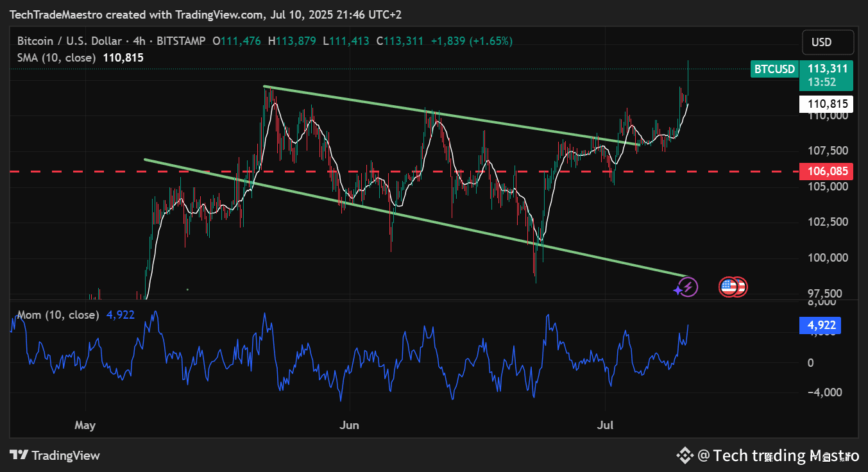Click the blue 4,922 momentum axis tag
This screenshot has height=472, width=868.
coord(820,326)
